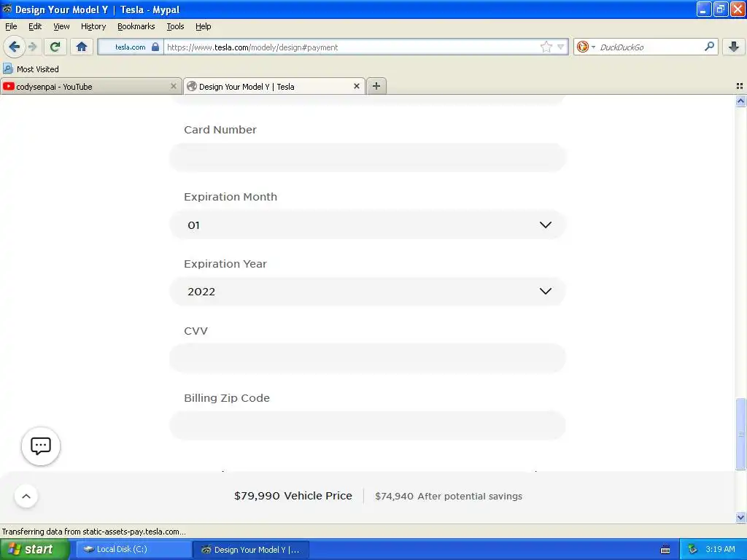Viewport: 747px width, 560px height.
Task: Open the History menu
Action: (x=93, y=26)
